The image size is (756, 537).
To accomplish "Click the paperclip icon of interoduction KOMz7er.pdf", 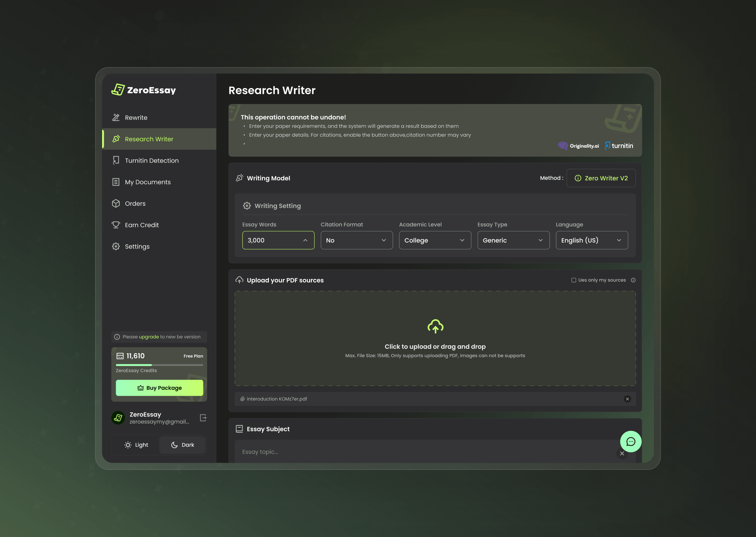I will tap(243, 399).
